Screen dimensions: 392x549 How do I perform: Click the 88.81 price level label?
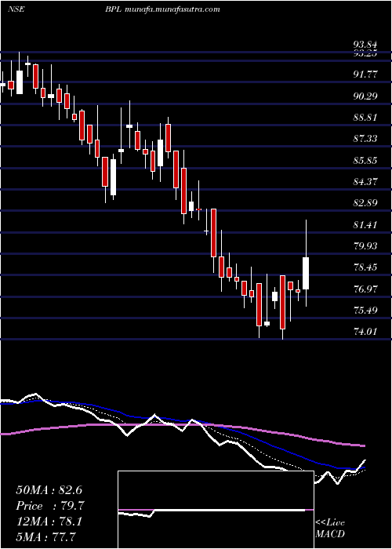[x=365, y=117]
